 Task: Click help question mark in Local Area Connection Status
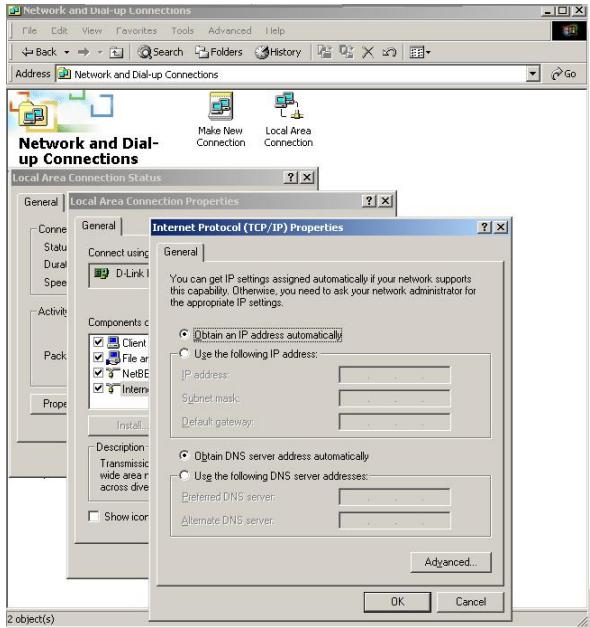pyautogui.click(x=291, y=177)
